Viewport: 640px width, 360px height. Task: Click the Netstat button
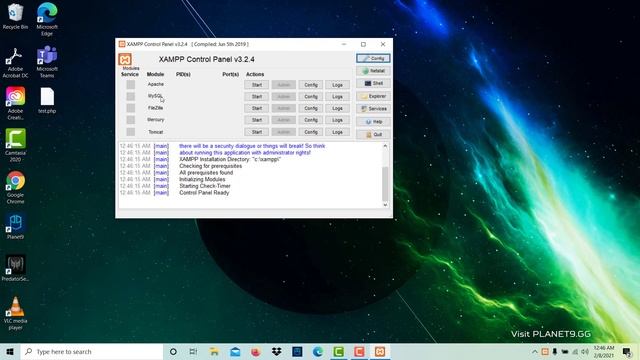click(x=373, y=71)
